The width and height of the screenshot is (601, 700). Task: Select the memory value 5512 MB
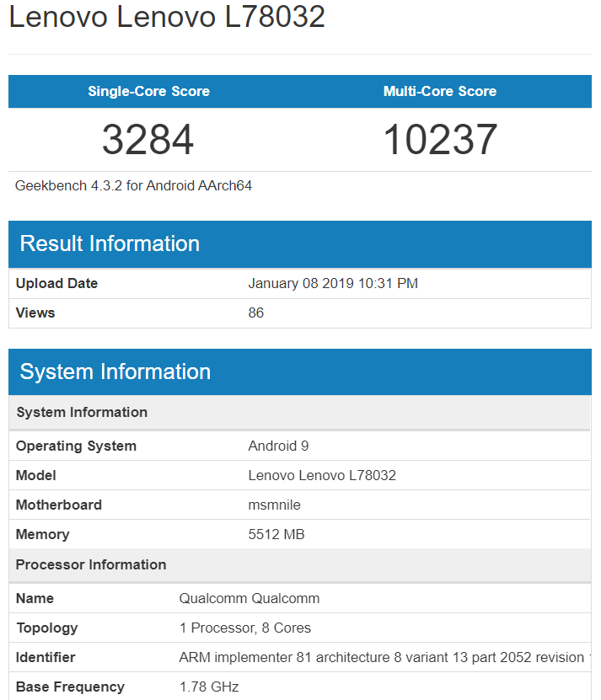pos(276,534)
